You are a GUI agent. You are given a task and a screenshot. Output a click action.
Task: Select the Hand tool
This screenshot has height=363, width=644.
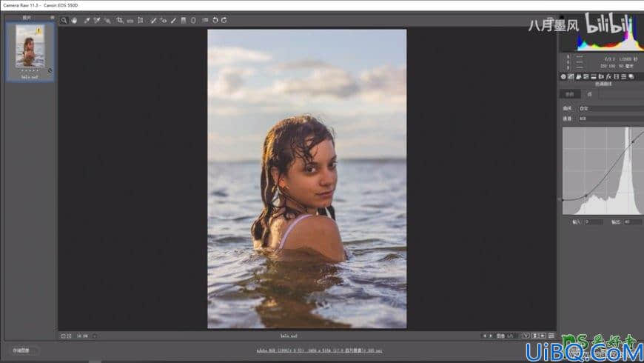coord(74,20)
